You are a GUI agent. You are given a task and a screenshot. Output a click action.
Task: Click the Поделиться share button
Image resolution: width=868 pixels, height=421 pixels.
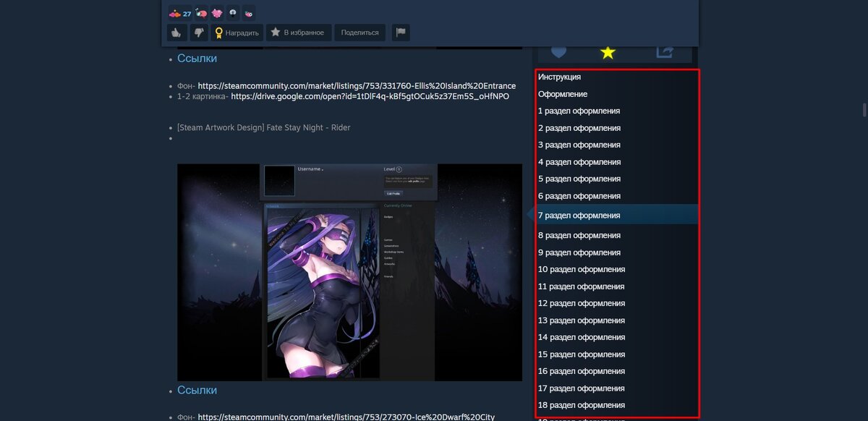(x=359, y=33)
